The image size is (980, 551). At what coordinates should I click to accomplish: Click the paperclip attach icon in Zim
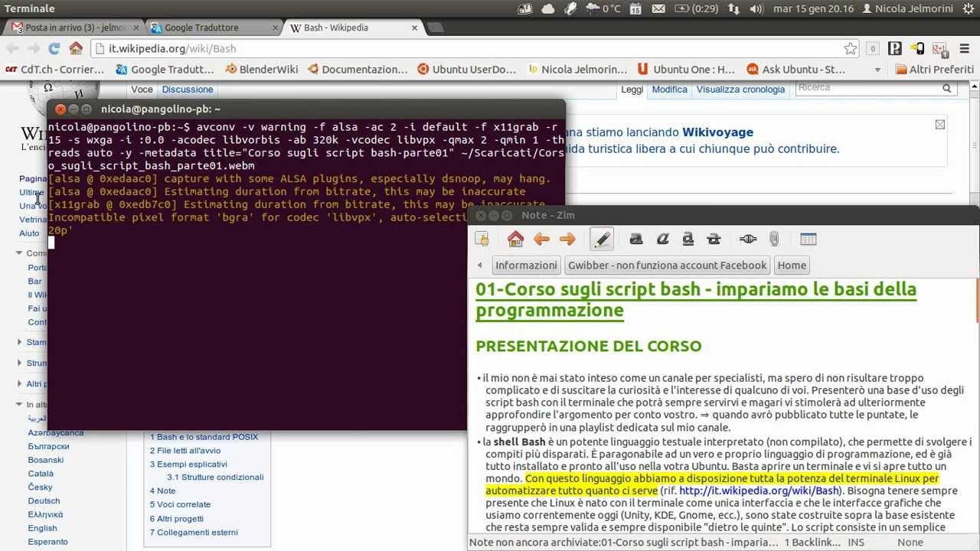(x=774, y=240)
